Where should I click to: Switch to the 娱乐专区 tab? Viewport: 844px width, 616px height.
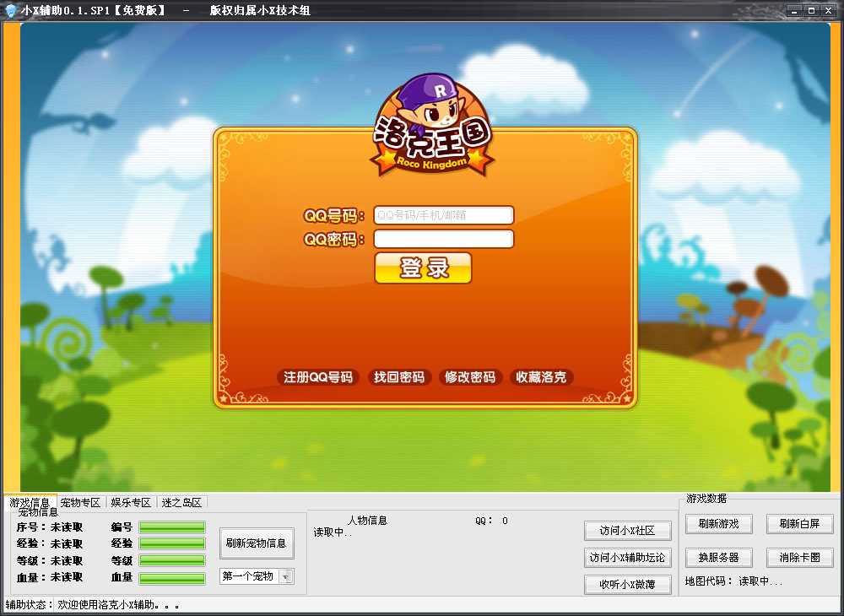coord(132,502)
